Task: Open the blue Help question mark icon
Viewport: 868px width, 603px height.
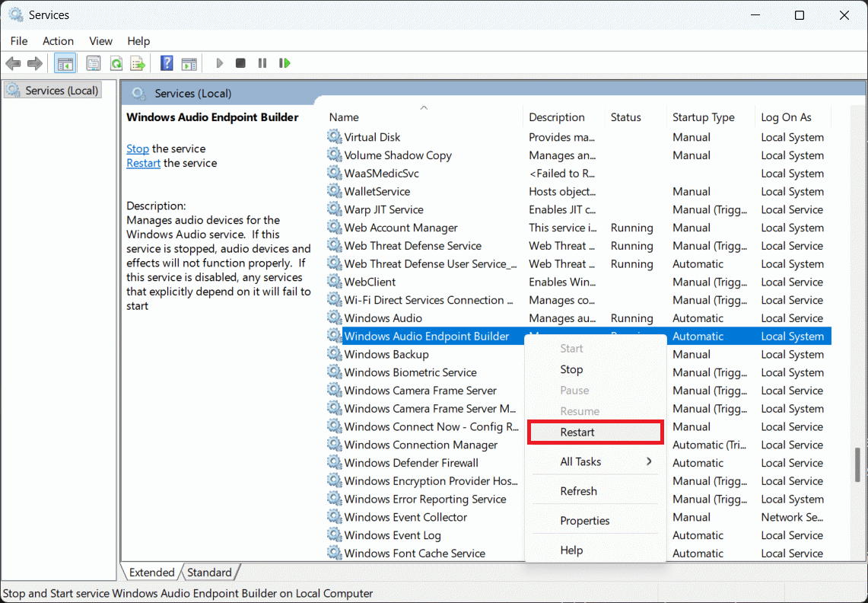Action: 167,63
